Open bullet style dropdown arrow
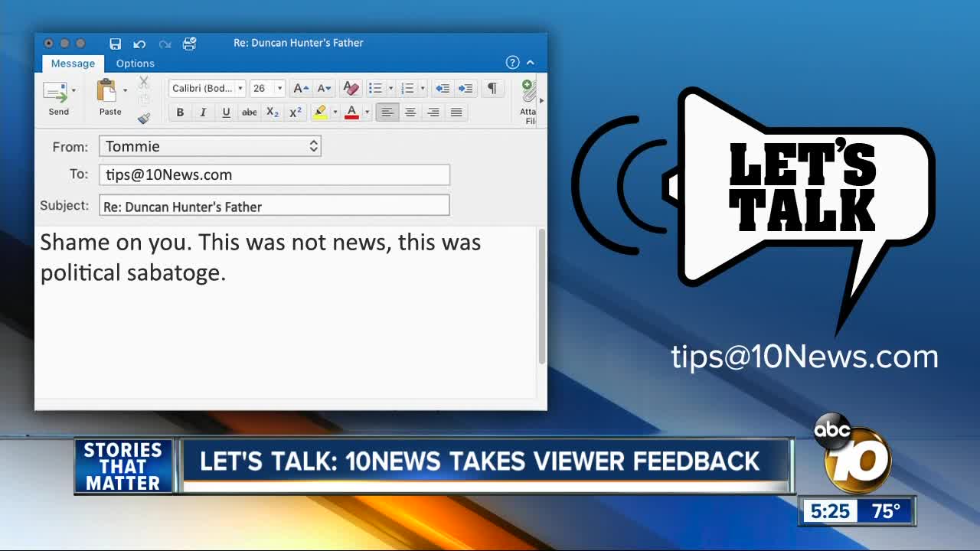 [x=390, y=89]
